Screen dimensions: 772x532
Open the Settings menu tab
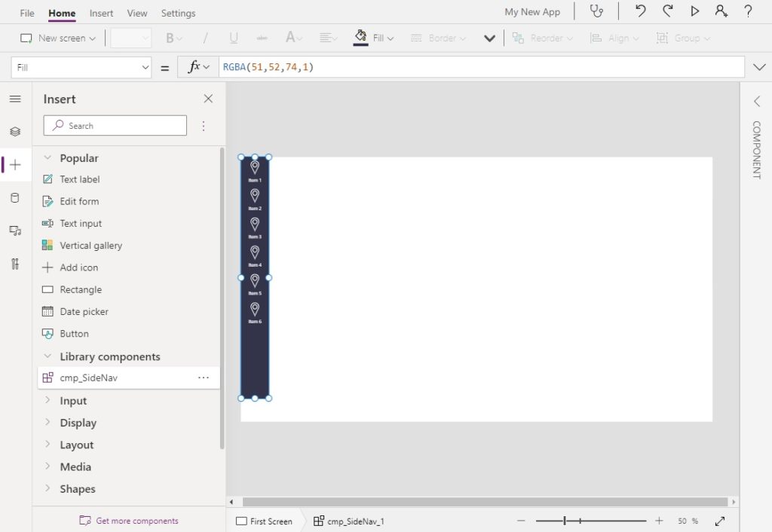click(x=178, y=14)
